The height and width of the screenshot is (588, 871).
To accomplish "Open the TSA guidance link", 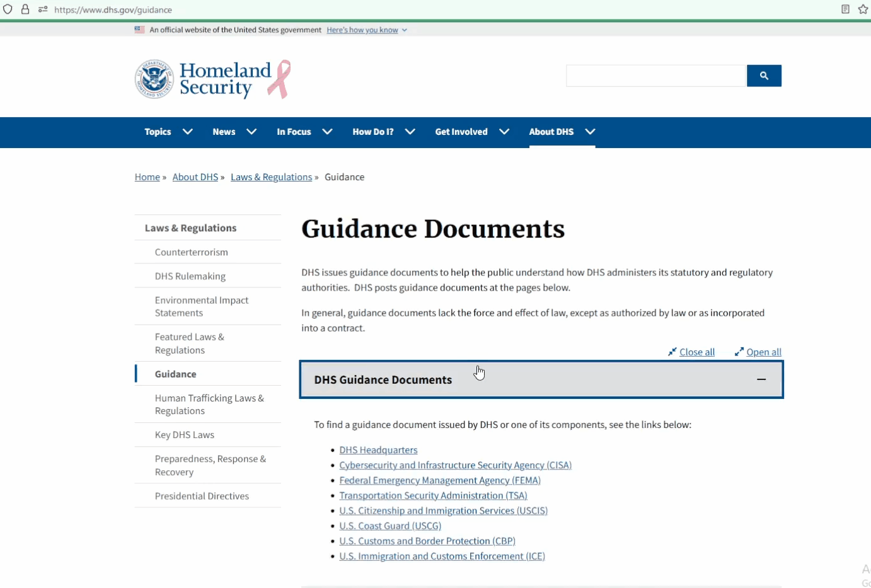I will pyautogui.click(x=433, y=495).
